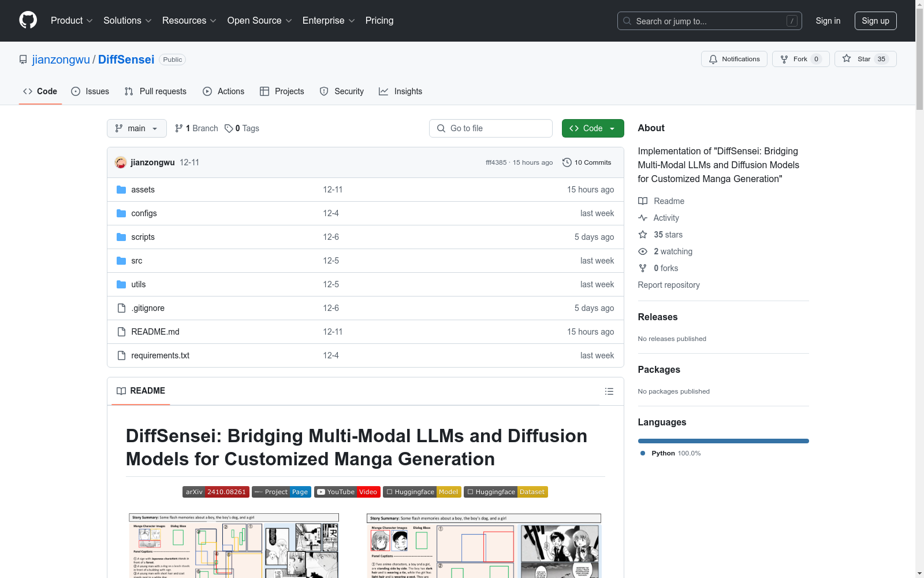Screen dimensions: 924x578
Task: Open the Actions tab
Action: pyautogui.click(x=223, y=91)
